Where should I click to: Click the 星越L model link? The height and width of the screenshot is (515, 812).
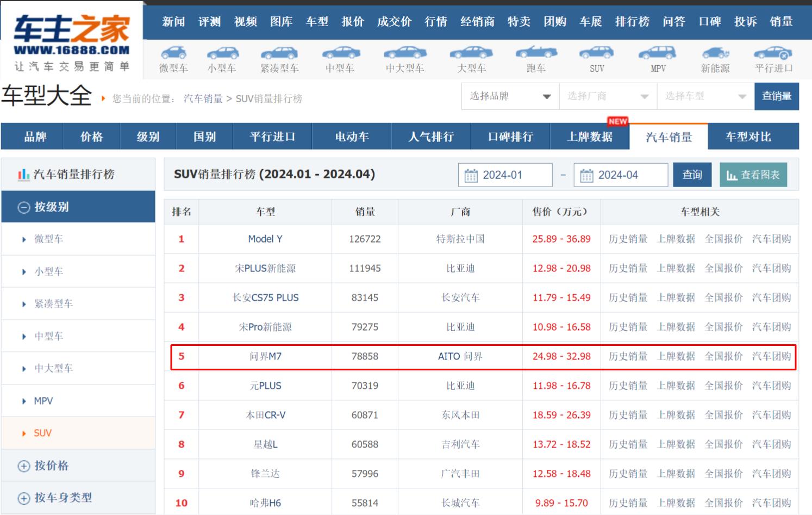click(265, 444)
